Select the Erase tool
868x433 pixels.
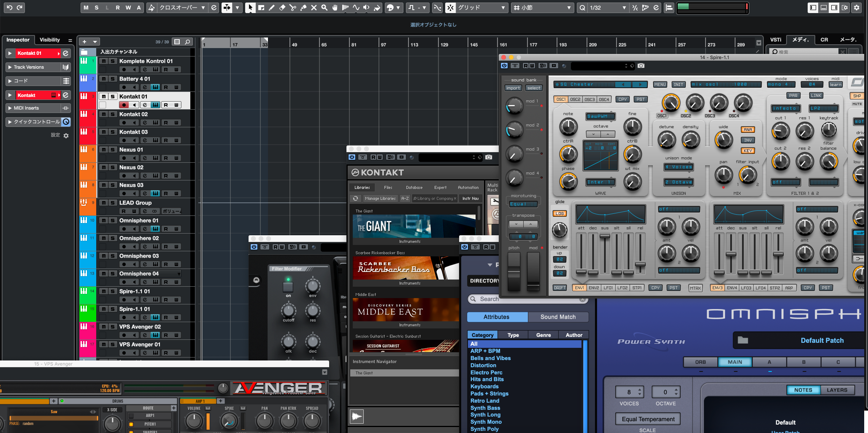pyautogui.click(x=282, y=8)
